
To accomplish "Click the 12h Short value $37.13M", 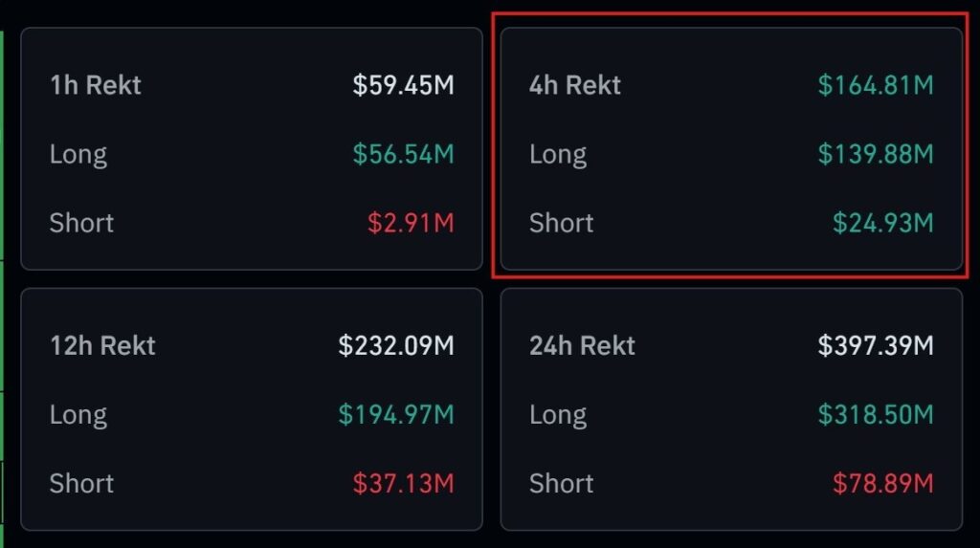I will [403, 483].
